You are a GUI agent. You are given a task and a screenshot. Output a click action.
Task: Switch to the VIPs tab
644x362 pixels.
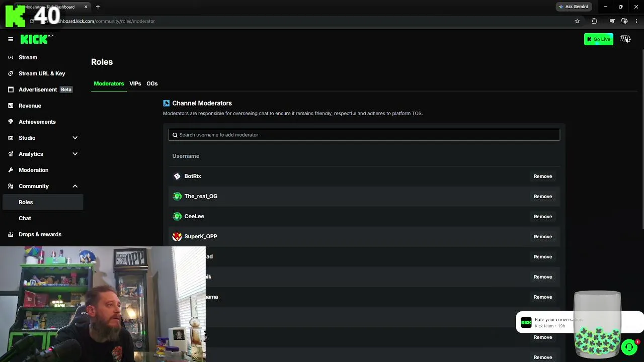coord(135,83)
